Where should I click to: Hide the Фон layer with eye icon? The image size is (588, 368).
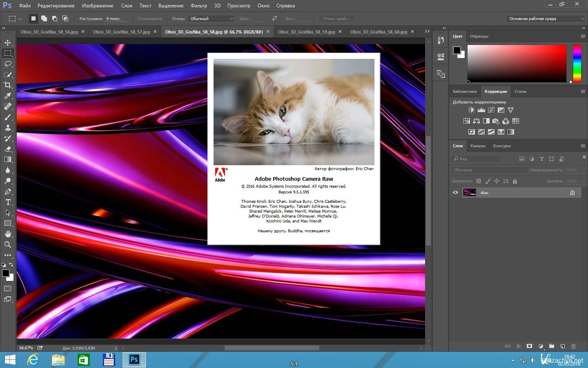point(455,193)
